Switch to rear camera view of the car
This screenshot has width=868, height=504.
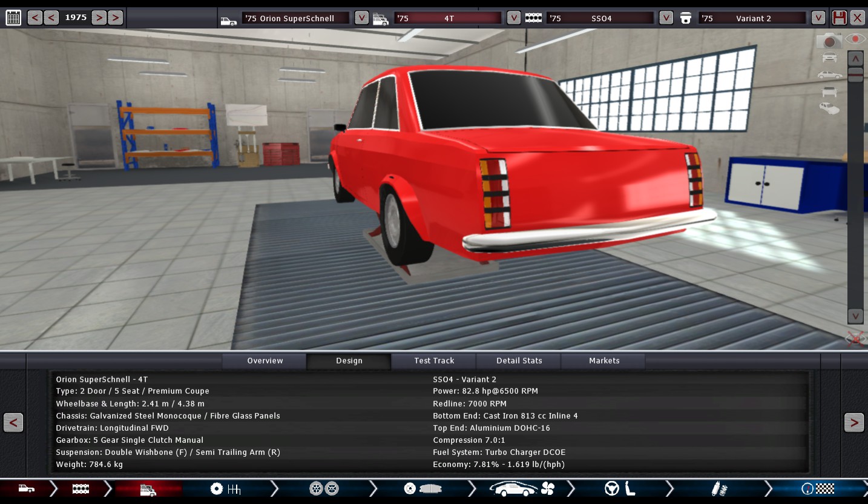tap(829, 92)
